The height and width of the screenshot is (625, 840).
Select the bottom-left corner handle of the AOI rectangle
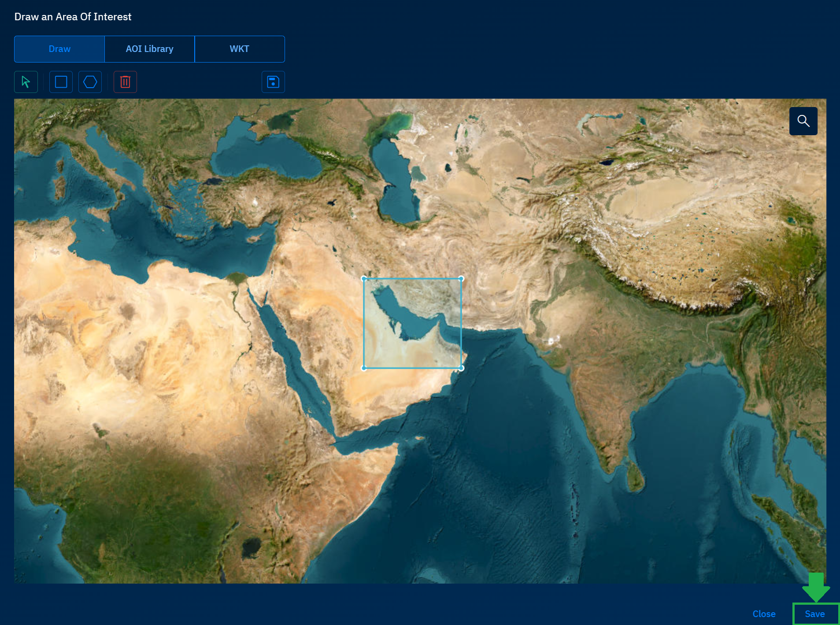(x=364, y=368)
